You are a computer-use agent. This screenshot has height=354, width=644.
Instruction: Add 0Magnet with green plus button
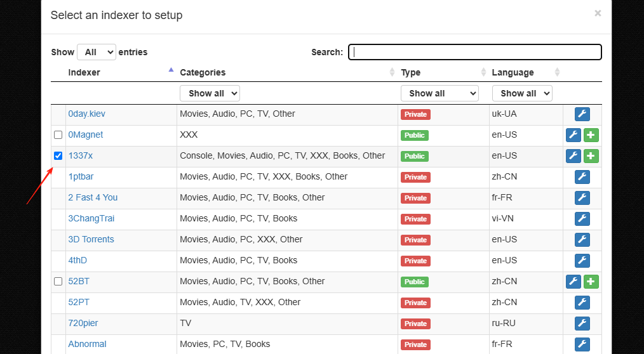tap(591, 135)
